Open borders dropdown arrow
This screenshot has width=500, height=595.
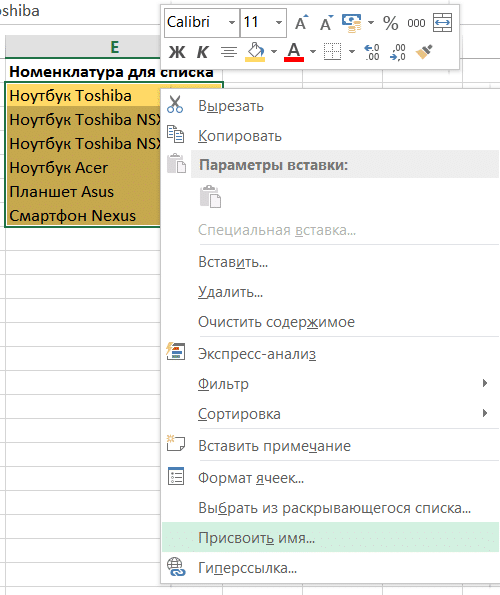coord(352,52)
